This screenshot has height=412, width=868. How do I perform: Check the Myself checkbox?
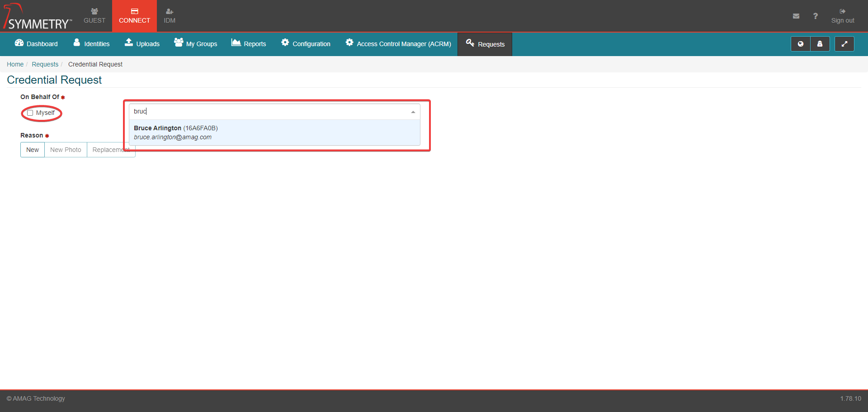click(x=30, y=113)
